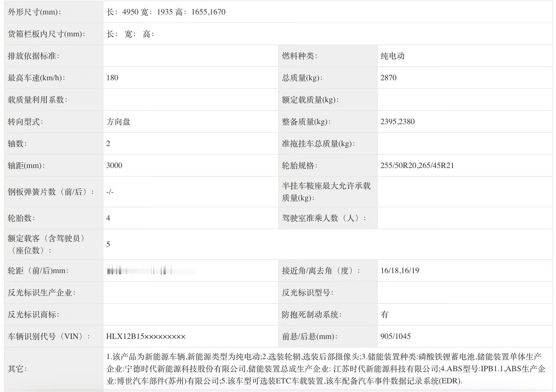This screenshot has height=392, width=556.
Task: Click the 前悬/后悬(mm) label
Action: pos(310,337)
